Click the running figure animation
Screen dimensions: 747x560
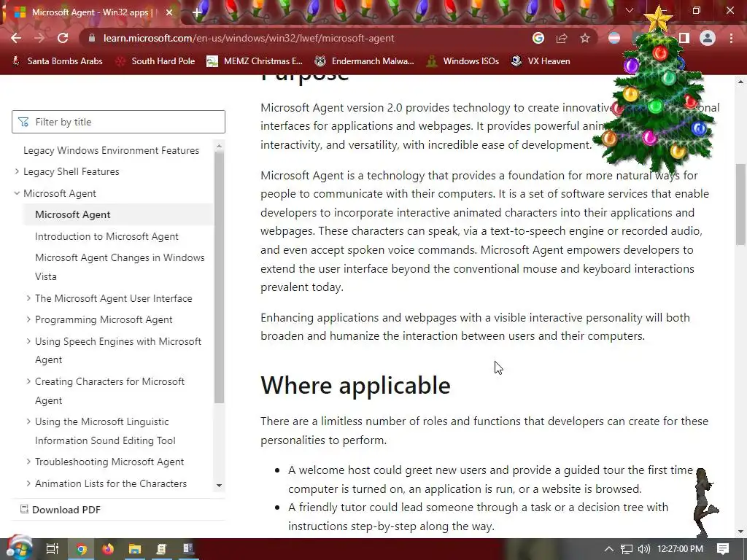(x=705, y=502)
